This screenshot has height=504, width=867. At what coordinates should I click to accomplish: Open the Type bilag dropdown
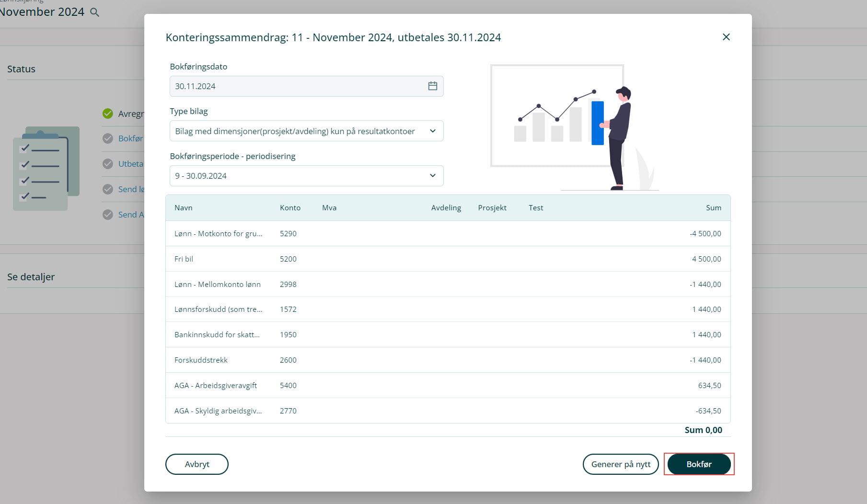pos(306,131)
